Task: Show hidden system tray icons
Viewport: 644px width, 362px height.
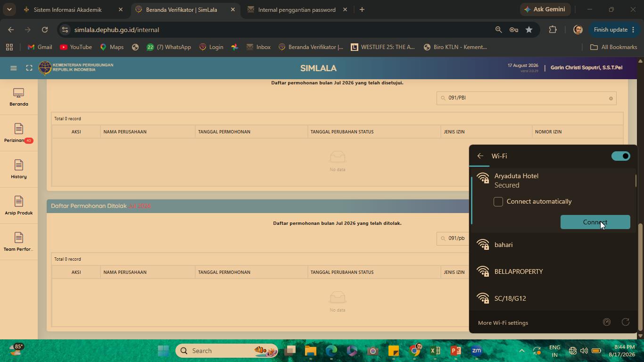Action: click(x=521, y=351)
